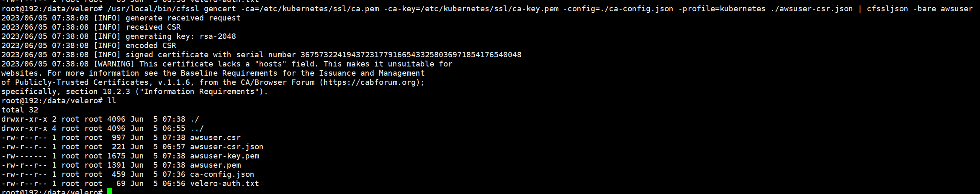Select awsuser.pem in the listing output
980x194 pixels.
(215, 165)
